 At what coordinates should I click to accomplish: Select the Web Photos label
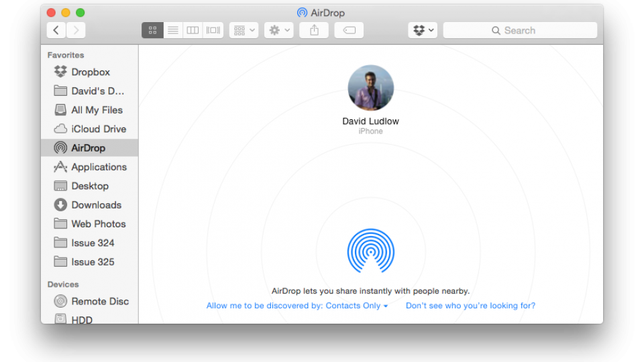[99, 224]
